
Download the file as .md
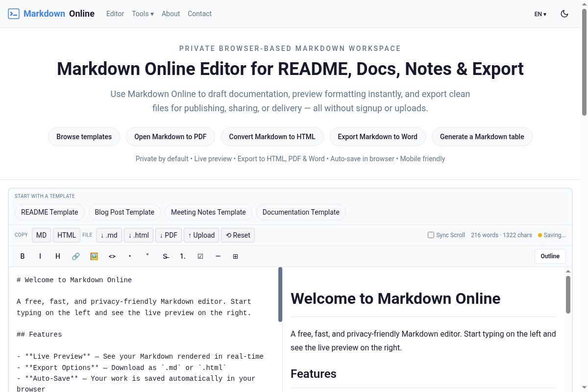(x=109, y=235)
